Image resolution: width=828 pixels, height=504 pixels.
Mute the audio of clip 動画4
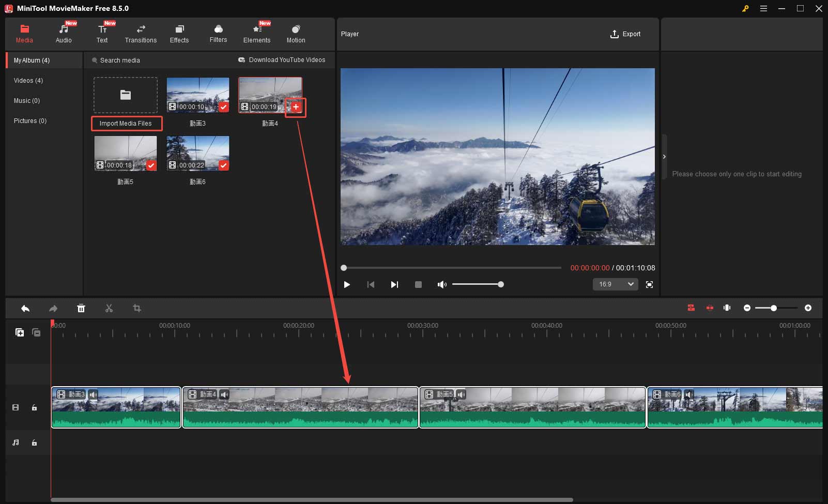tap(224, 394)
